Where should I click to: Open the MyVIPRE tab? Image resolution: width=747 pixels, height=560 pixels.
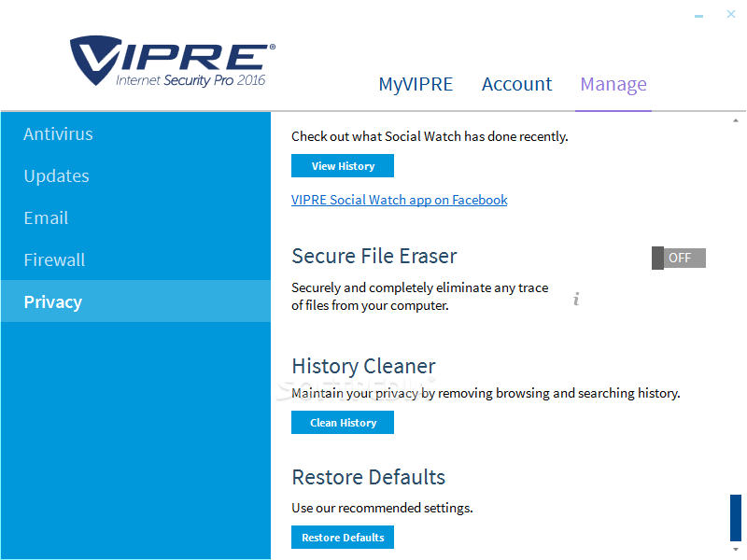[x=416, y=84]
